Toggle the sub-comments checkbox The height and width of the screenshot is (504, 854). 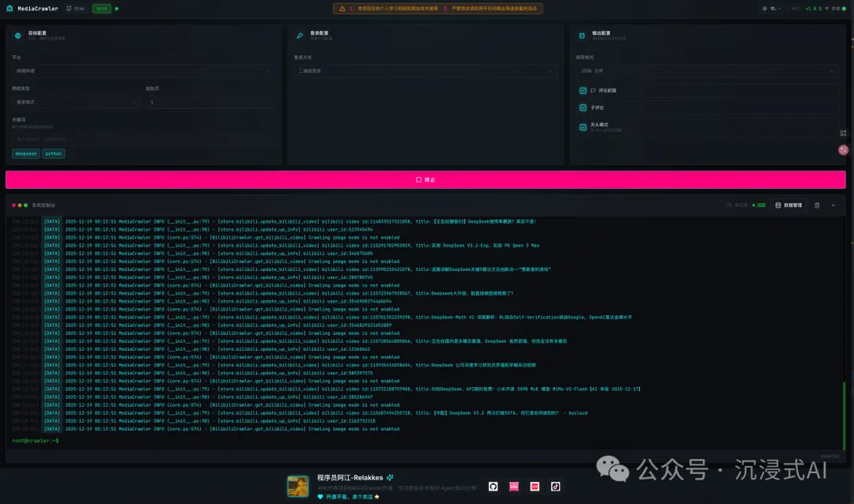pos(583,107)
